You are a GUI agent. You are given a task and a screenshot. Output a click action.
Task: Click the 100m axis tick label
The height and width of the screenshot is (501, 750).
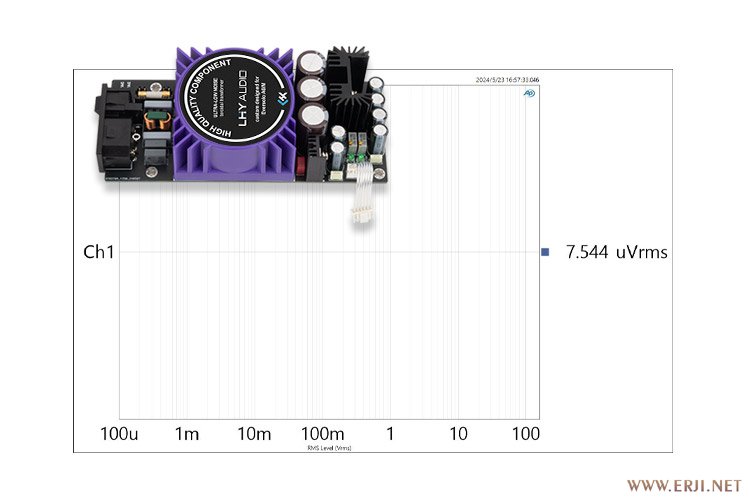click(x=322, y=434)
